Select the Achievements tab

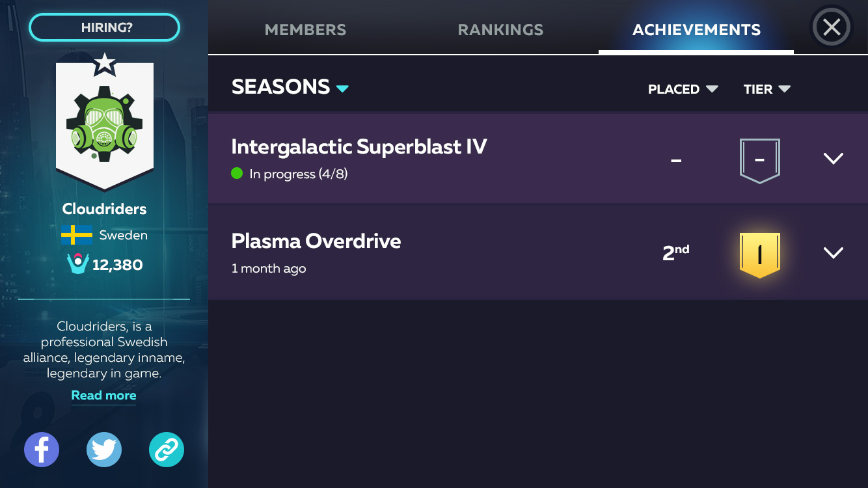[696, 30]
